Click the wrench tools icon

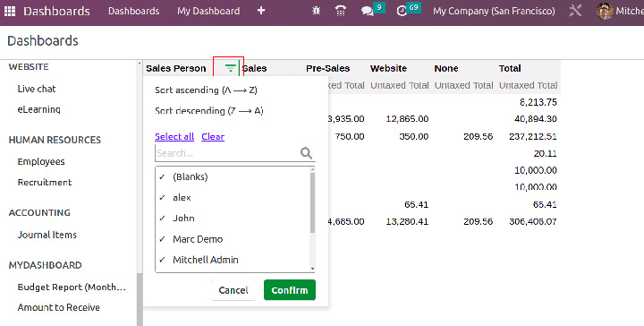click(575, 11)
